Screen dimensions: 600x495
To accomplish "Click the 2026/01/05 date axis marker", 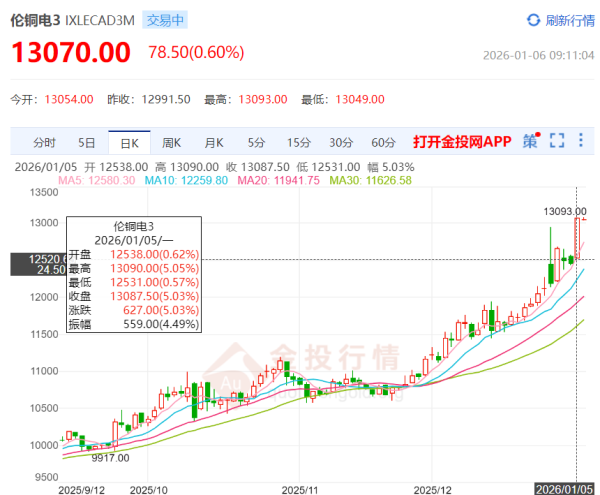I will tap(564, 489).
